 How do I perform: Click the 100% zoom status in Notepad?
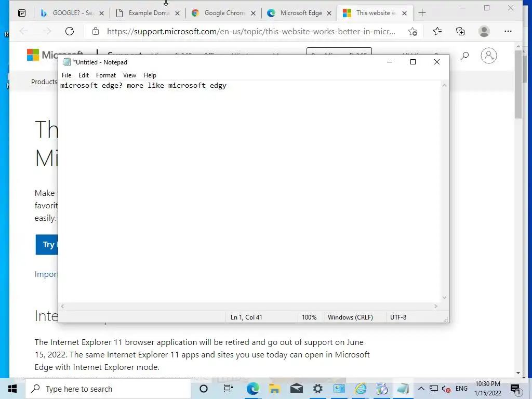click(x=309, y=317)
